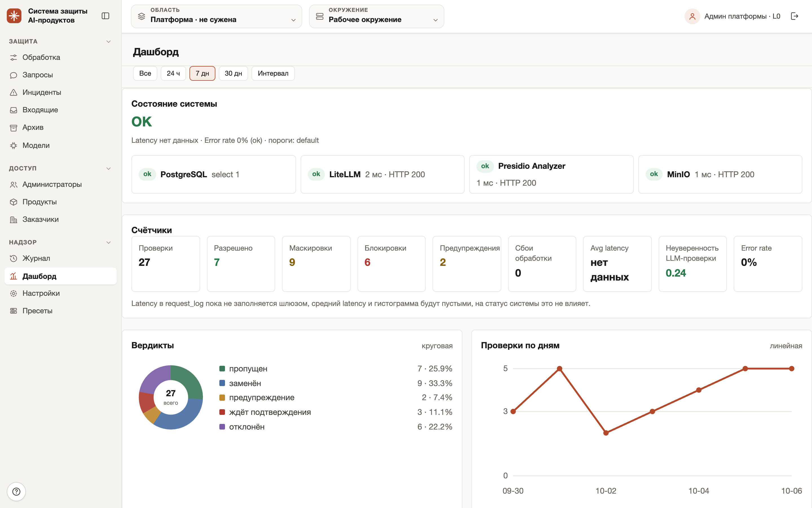Collapse the ДОСТУП sidebar section
The width and height of the screenshot is (812, 508).
[x=108, y=168]
